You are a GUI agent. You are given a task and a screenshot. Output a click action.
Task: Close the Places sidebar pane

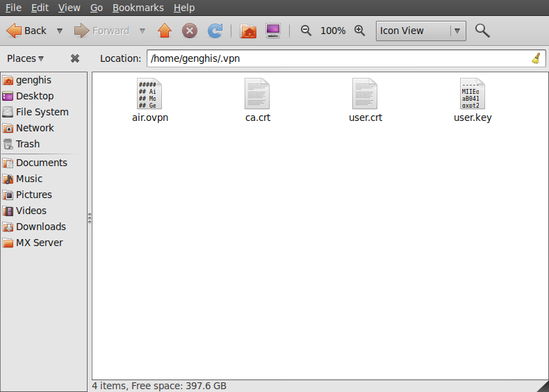tap(75, 58)
